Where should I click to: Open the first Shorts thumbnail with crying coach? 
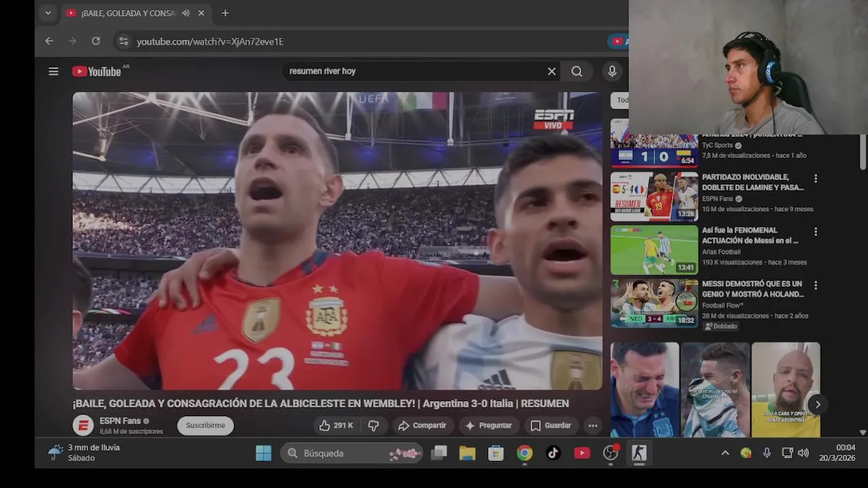coord(644,390)
